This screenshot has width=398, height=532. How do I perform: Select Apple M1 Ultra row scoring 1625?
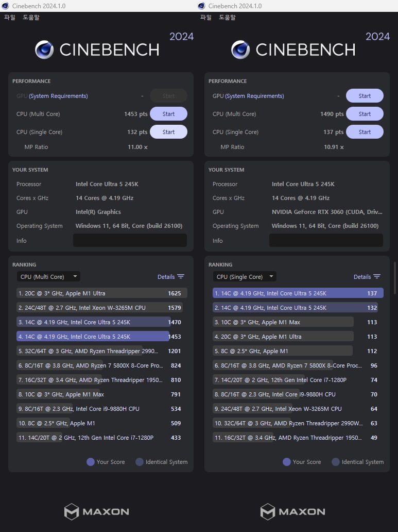pyautogui.click(x=102, y=293)
